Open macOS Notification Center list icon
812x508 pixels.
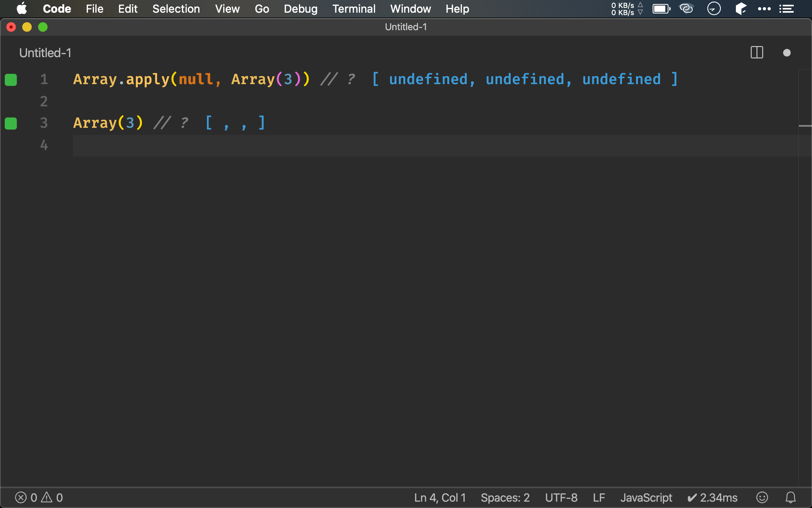787,9
